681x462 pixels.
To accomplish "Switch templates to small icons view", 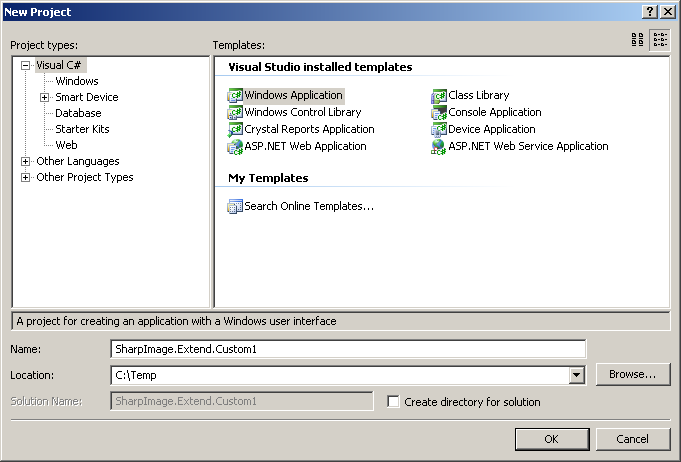I will (660, 40).
